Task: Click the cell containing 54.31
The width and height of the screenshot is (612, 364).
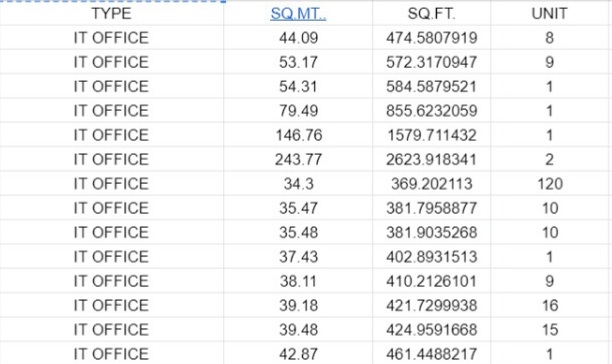Action: point(298,86)
